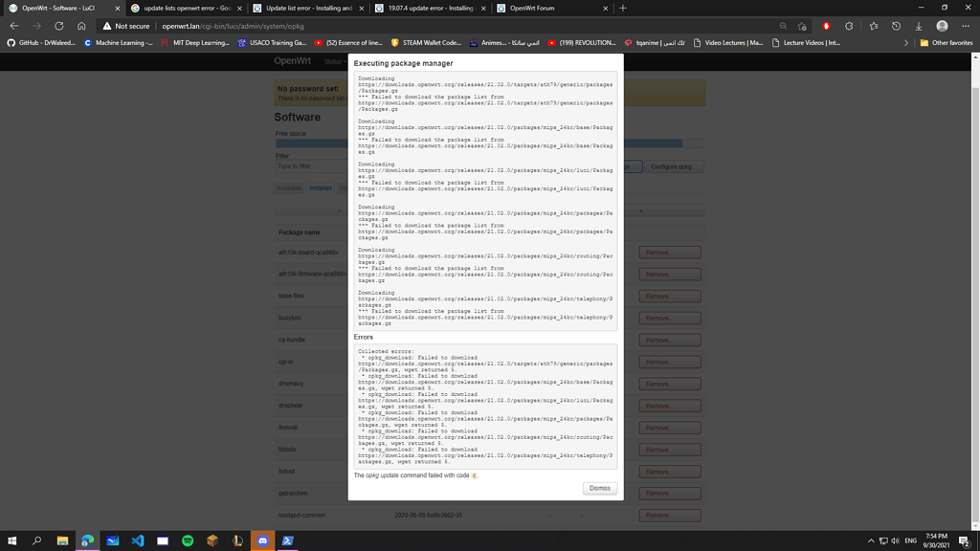Click the Configure opkg button behind dialog
The height and width of the screenshot is (551, 980).
[674, 166]
